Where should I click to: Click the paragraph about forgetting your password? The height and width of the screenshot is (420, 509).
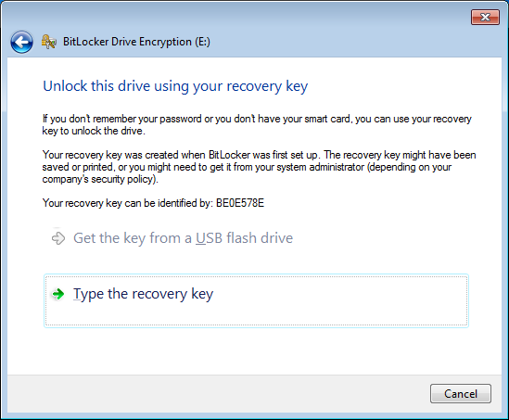coord(257,124)
